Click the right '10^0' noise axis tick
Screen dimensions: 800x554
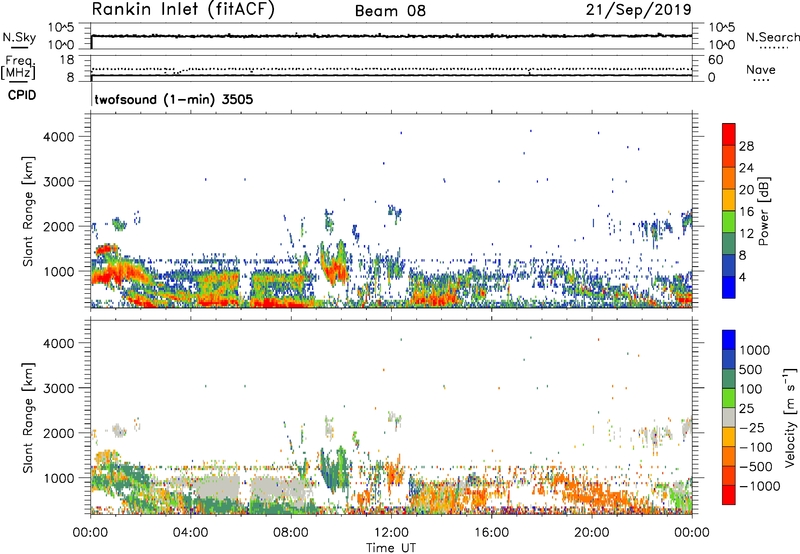[x=721, y=45]
